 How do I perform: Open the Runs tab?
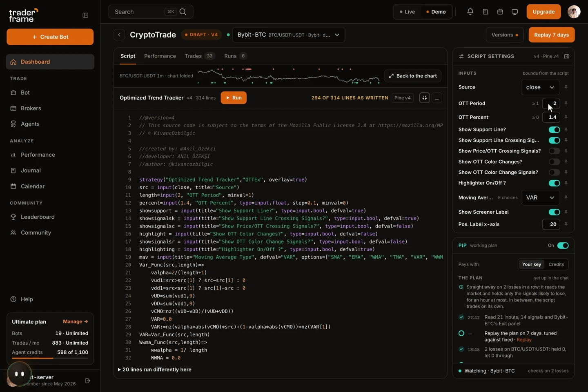(x=236, y=56)
